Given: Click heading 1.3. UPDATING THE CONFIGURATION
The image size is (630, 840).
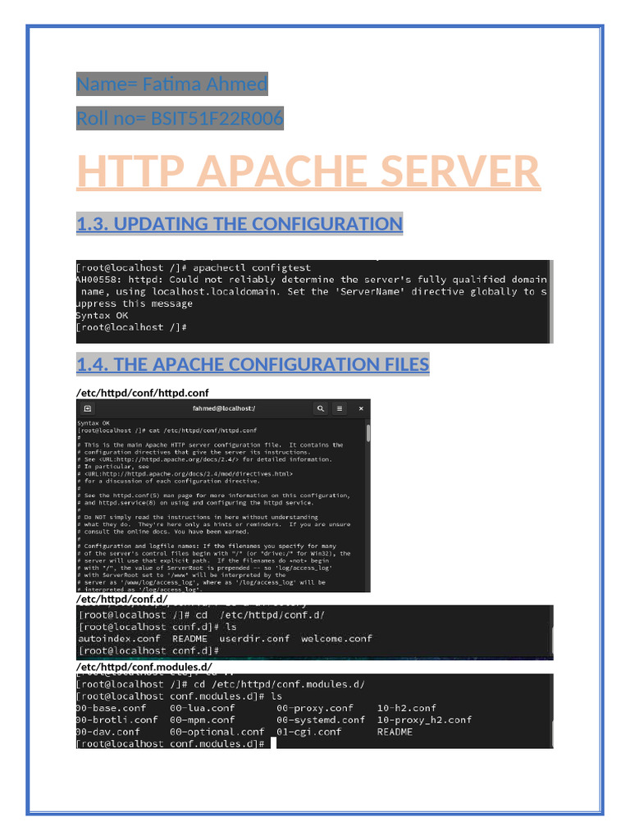Looking at the screenshot, I should [x=240, y=224].
